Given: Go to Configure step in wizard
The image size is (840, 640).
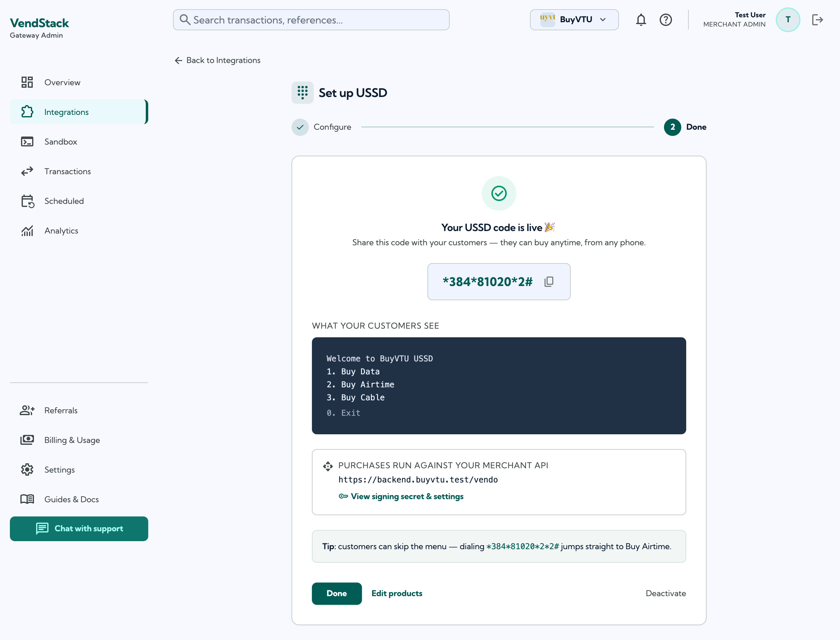Looking at the screenshot, I should click(322, 127).
